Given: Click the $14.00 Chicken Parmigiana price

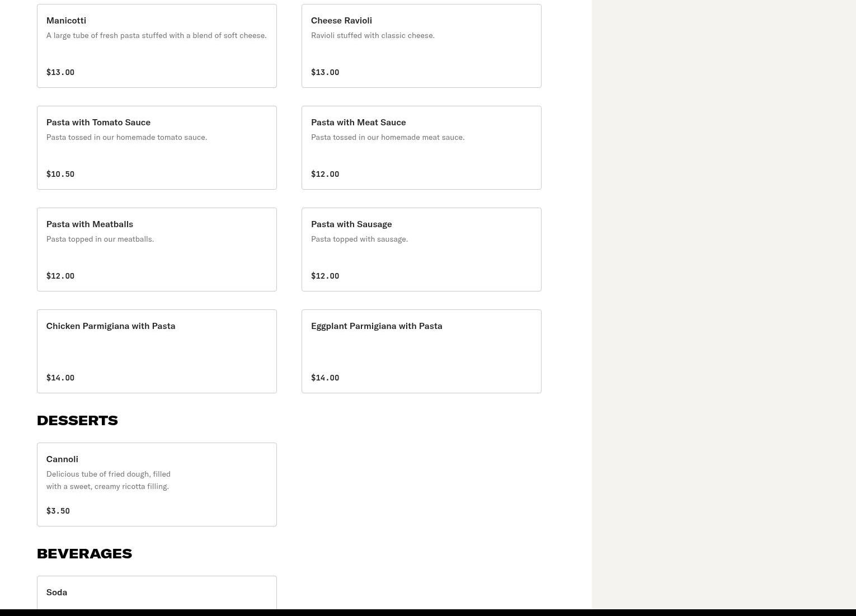Looking at the screenshot, I should click(60, 378).
